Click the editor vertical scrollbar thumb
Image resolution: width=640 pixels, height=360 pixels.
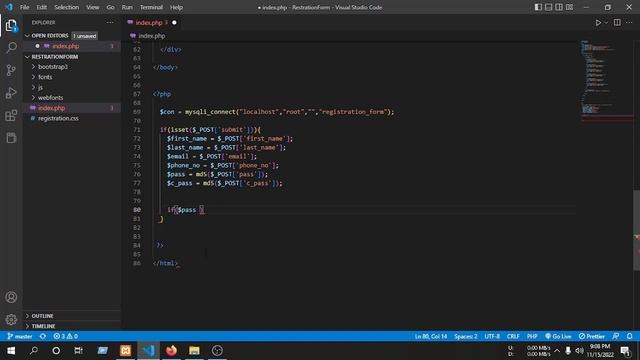pos(636,230)
